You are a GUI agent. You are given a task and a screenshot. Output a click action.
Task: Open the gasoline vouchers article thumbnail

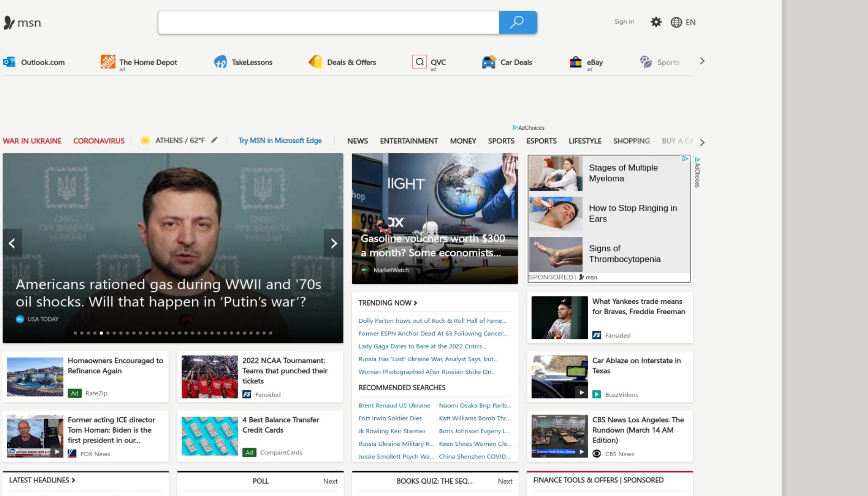(435, 218)
